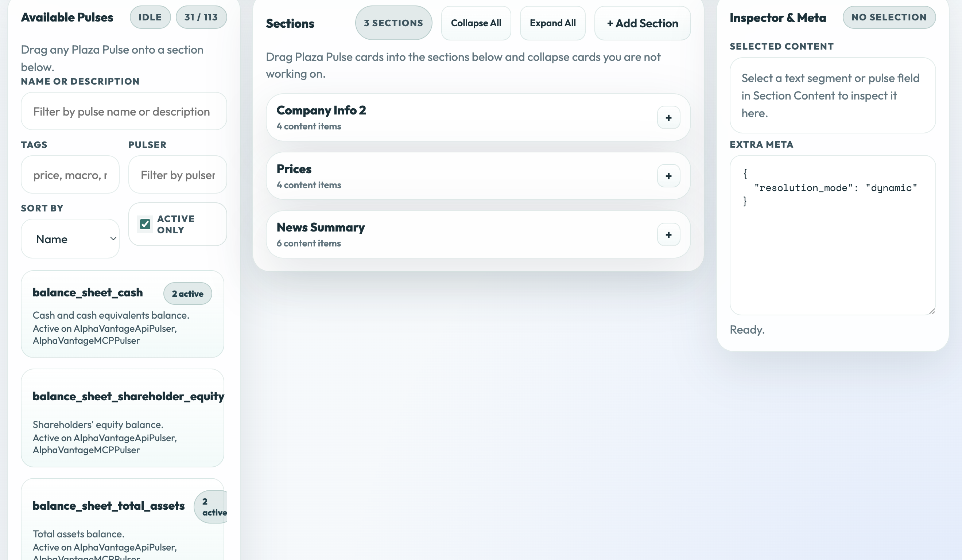Click Expand All button

(552, 23)
